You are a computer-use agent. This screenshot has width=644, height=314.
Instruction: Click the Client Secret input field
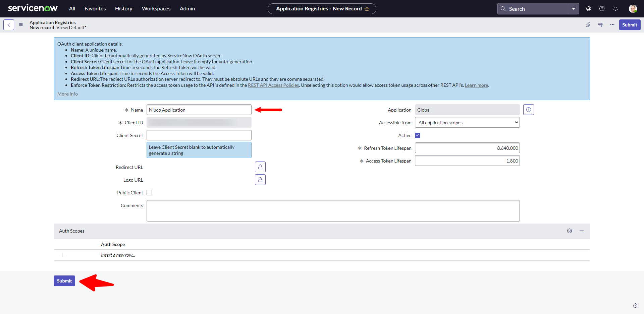[x=199, y=135]
